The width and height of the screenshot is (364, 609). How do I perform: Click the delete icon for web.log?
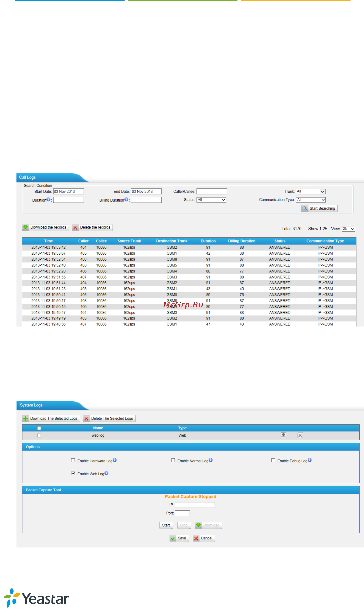[x=300, y=435]
